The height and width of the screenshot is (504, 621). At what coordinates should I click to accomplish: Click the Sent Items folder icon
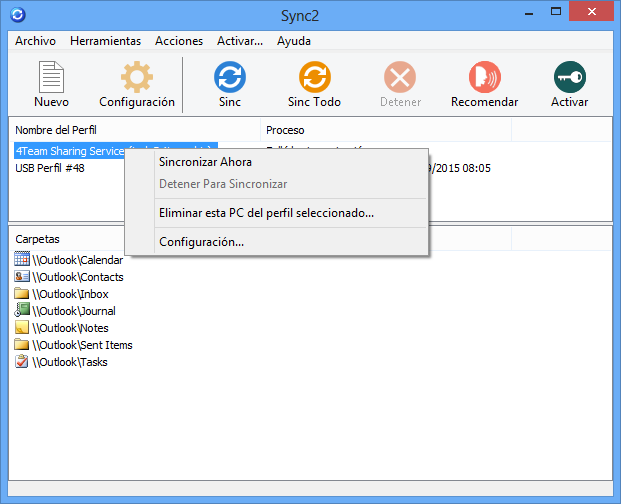[x=22, y=344]
